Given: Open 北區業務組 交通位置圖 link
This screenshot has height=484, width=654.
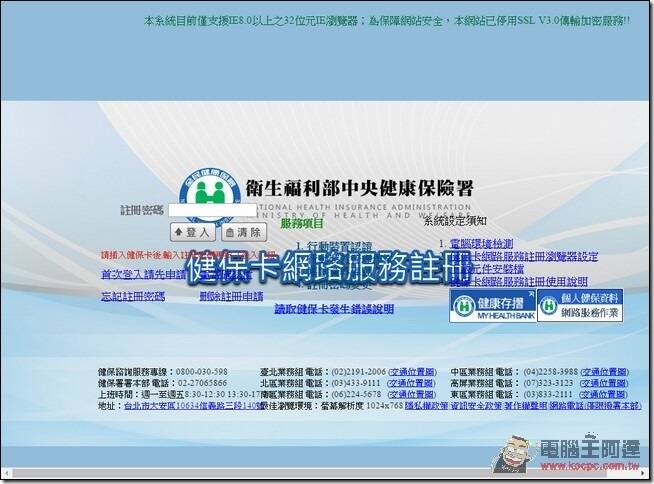Looking at the screenshot, I should (411, 383).
